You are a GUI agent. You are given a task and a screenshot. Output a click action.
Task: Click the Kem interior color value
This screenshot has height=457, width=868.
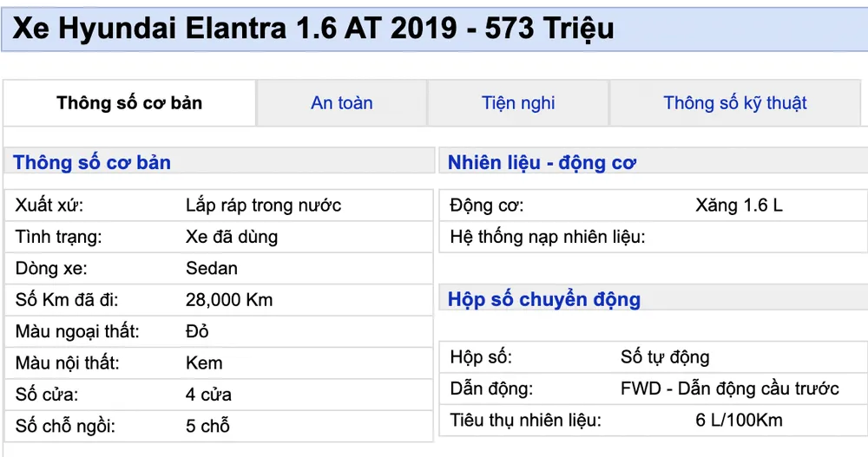(203, 363)
